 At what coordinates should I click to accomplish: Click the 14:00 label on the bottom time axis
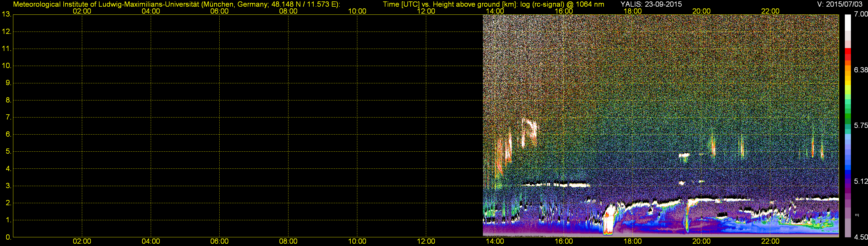495,241
